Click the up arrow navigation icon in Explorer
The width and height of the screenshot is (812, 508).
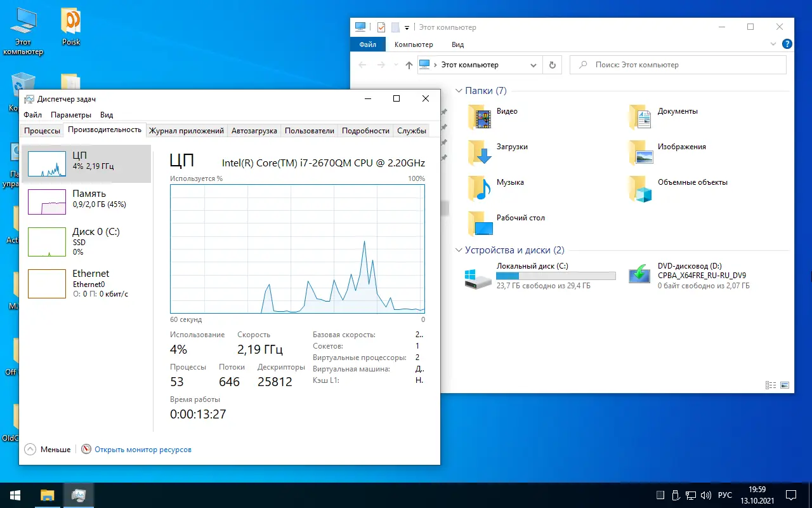pyautogui.click(x=409, y=65)
